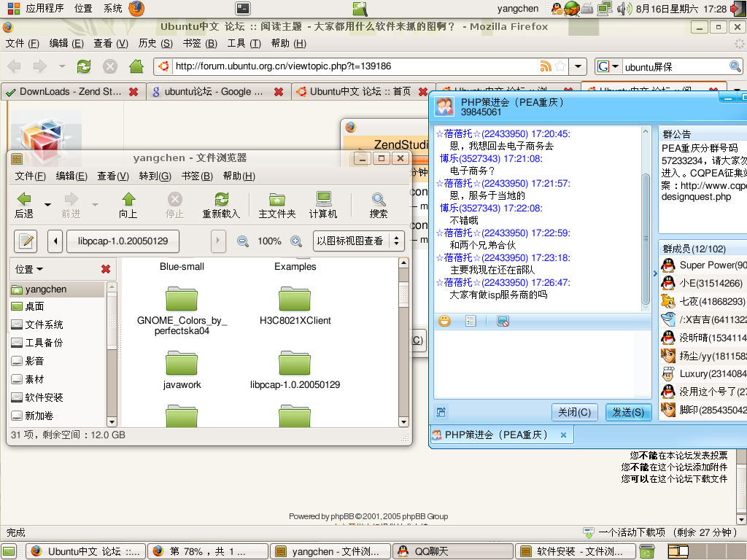
Task: Click screenshot capture icon in QQ chat
Action: pyautogui.click(x=503, y=321)
